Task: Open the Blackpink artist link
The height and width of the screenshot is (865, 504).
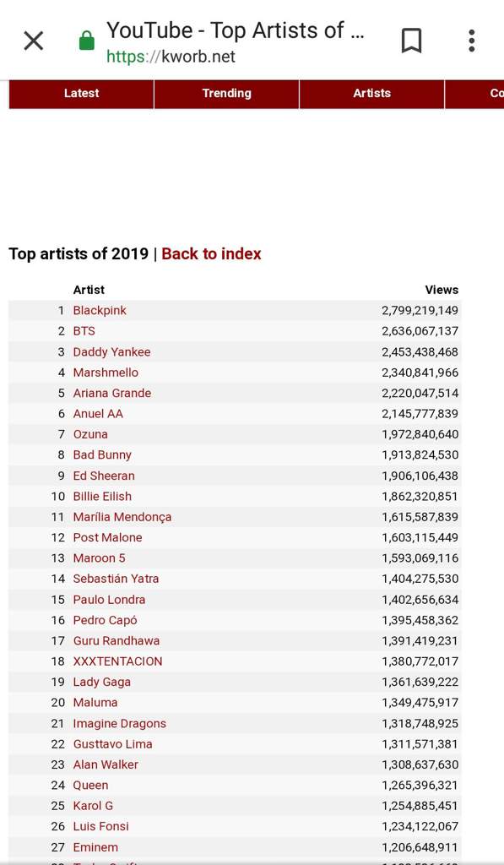Action: [x=100, y=311]
